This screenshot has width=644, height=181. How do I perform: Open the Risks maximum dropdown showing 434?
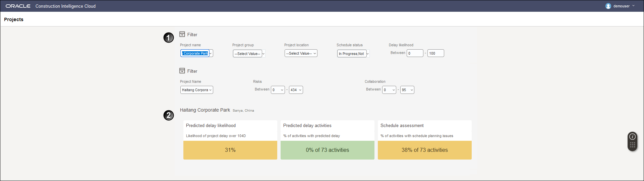point(296,90)
